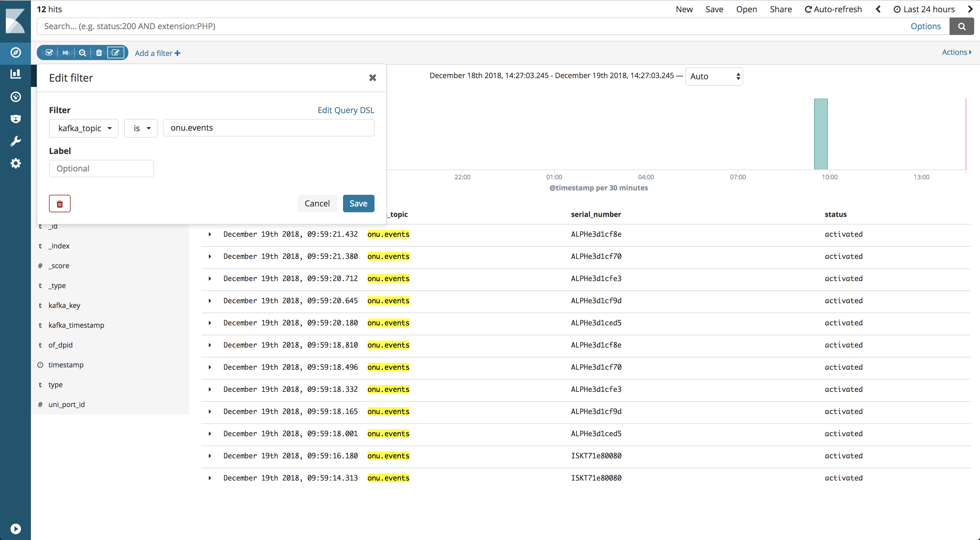The image size is (980, 540).
Task: Open the 'is' operator dropdown
Action: click(x=141, y=128)
